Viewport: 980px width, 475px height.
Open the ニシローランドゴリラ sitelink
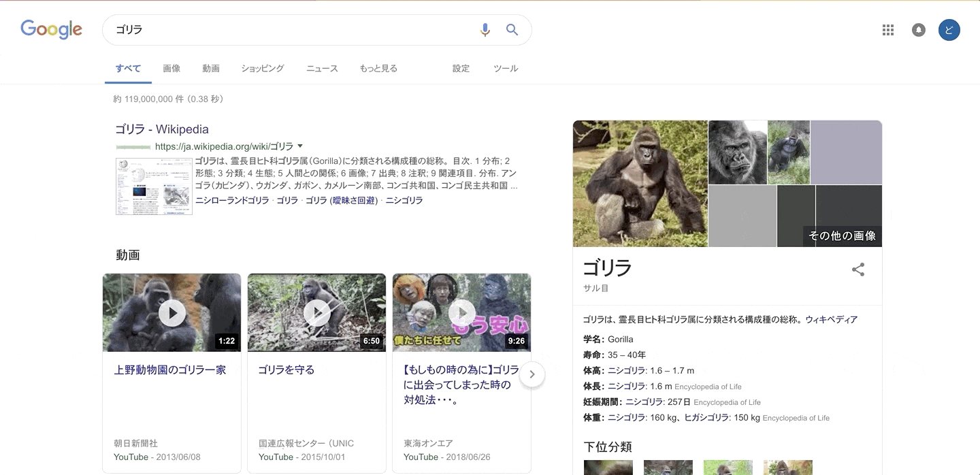[x=232, y=201]
